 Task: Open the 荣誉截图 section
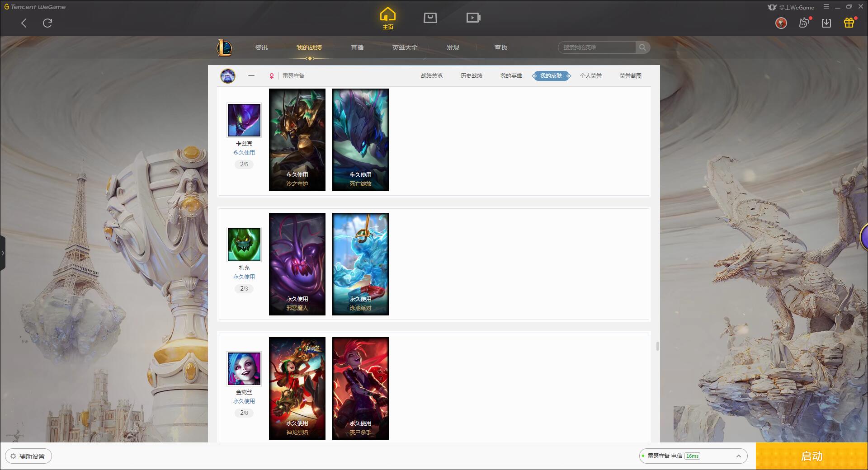(631, 76)
